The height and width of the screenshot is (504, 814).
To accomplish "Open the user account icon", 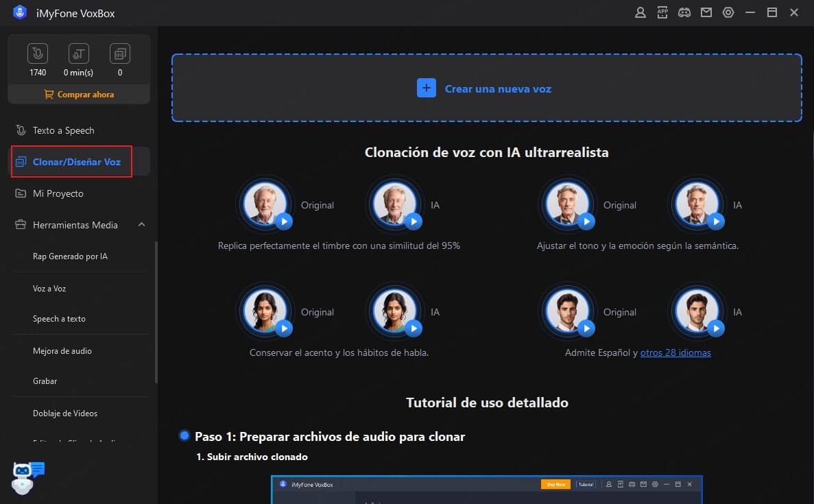I will coord(640,13).
